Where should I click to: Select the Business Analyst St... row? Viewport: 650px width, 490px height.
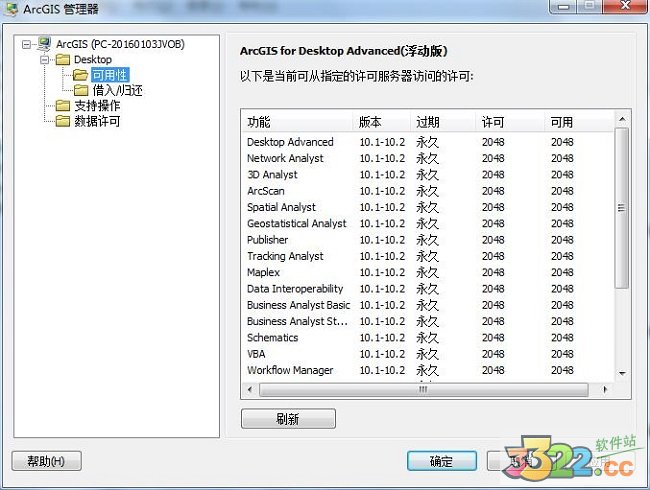[x=427, y=321]
